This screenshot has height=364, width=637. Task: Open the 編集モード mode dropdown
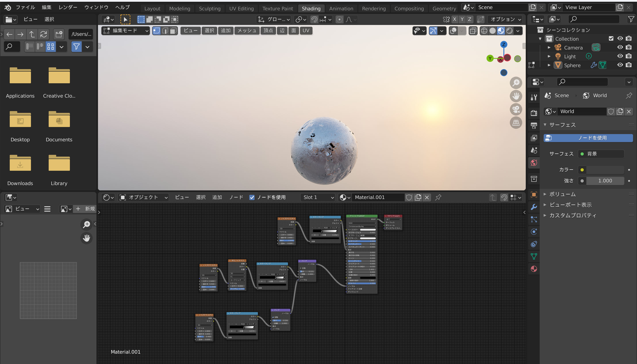126,31
